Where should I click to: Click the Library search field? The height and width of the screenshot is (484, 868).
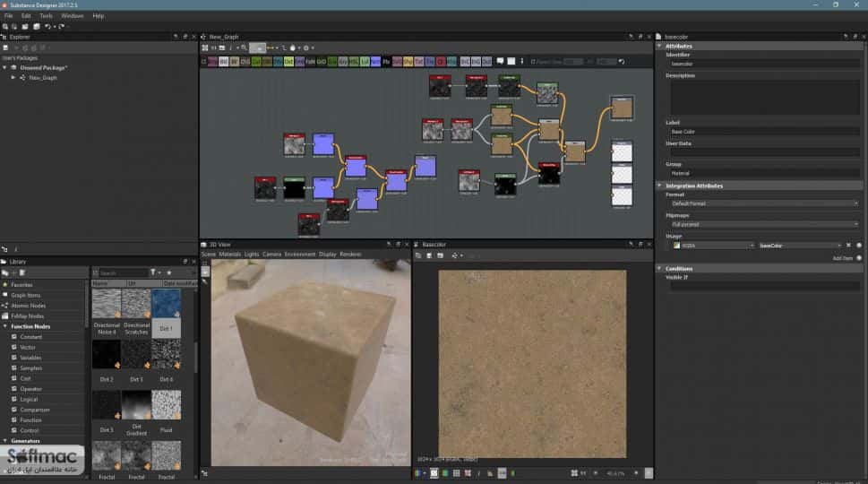point(122,272)
